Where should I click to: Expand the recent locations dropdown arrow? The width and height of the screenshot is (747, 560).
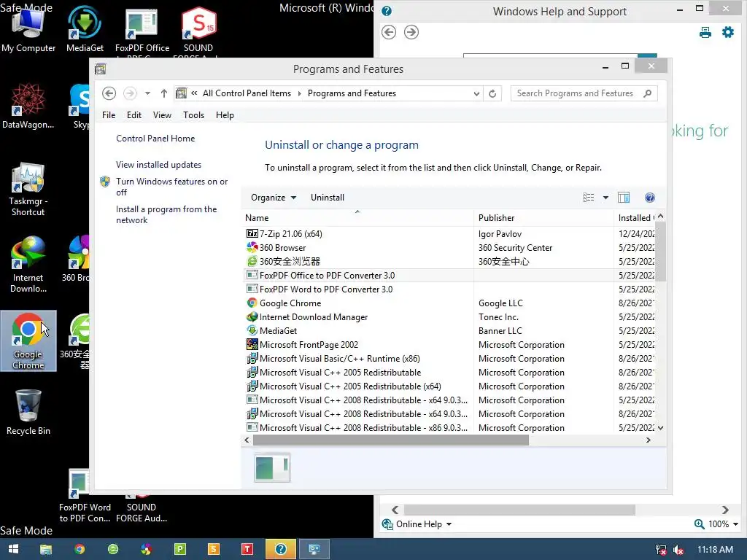coord(147,93)
